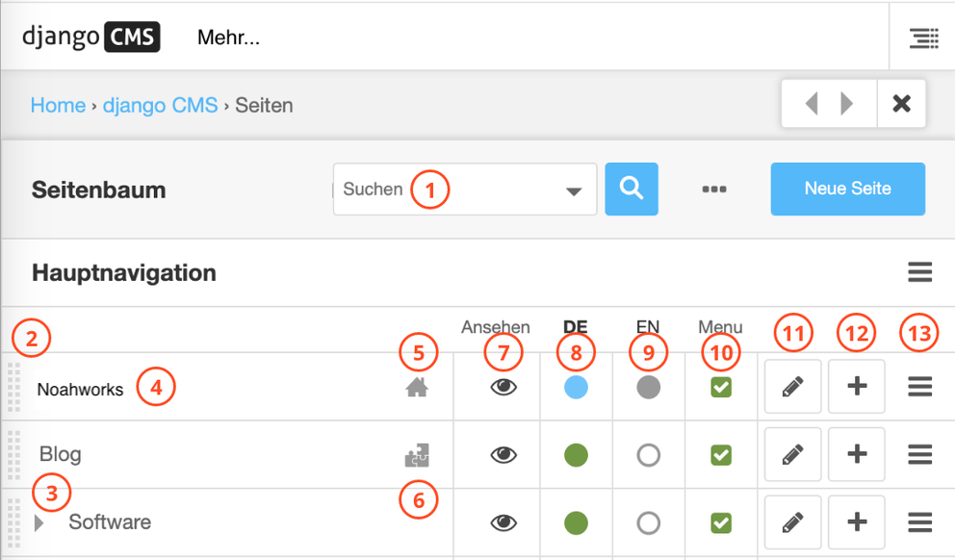955x560 pixels.
Task: Go to Home via the breadcrumb link
Action: click(59, 105)
